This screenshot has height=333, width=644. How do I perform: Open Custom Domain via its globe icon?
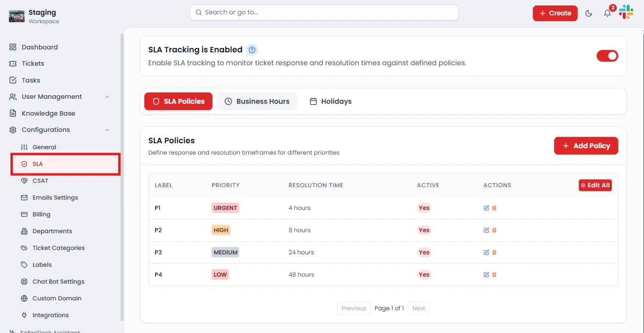pyautogui.click(x=24, y=298)
